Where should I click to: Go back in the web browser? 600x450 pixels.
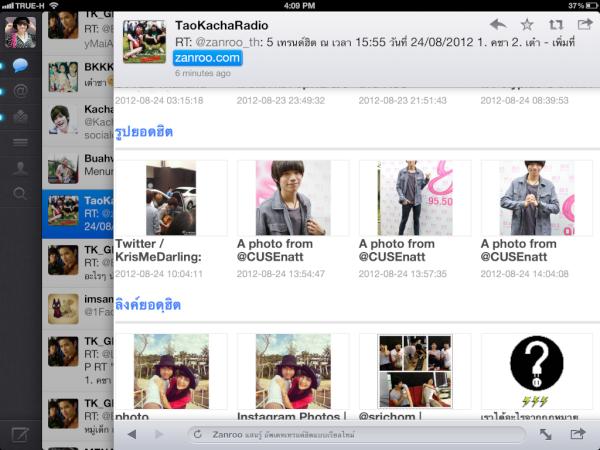point(132,434)
